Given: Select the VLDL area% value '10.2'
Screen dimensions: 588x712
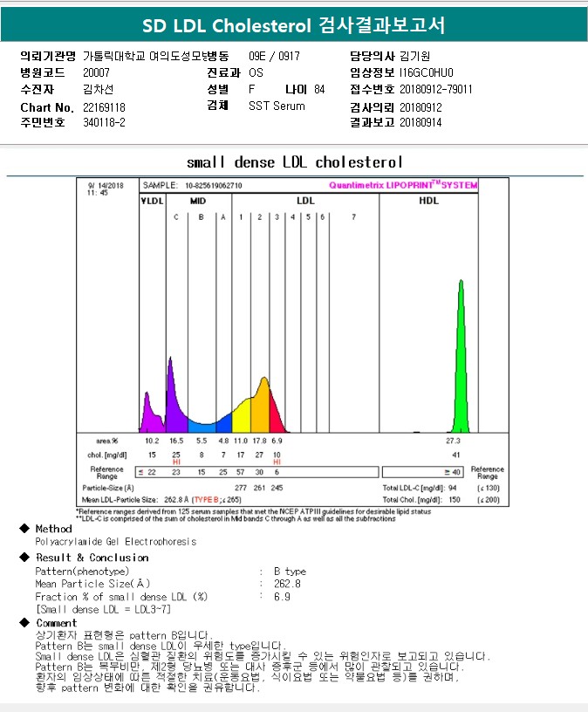Looking at the screenshot, I should point(152,441).
